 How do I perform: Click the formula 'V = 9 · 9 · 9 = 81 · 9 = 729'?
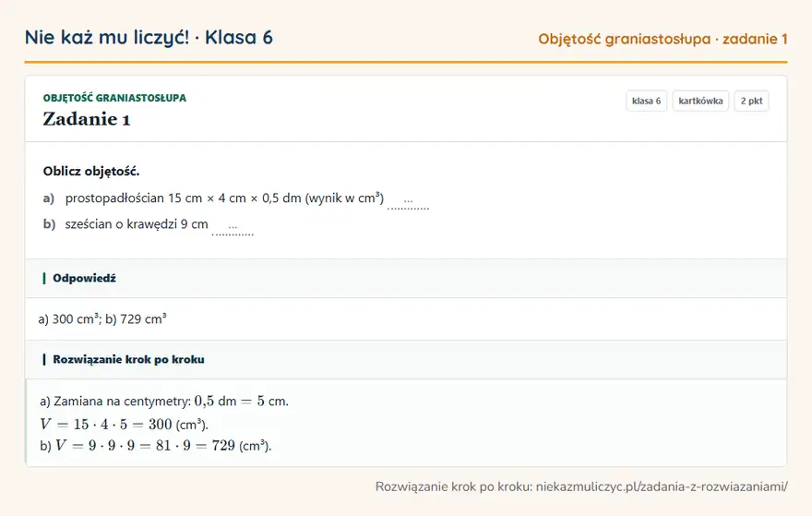click(146, 446)
